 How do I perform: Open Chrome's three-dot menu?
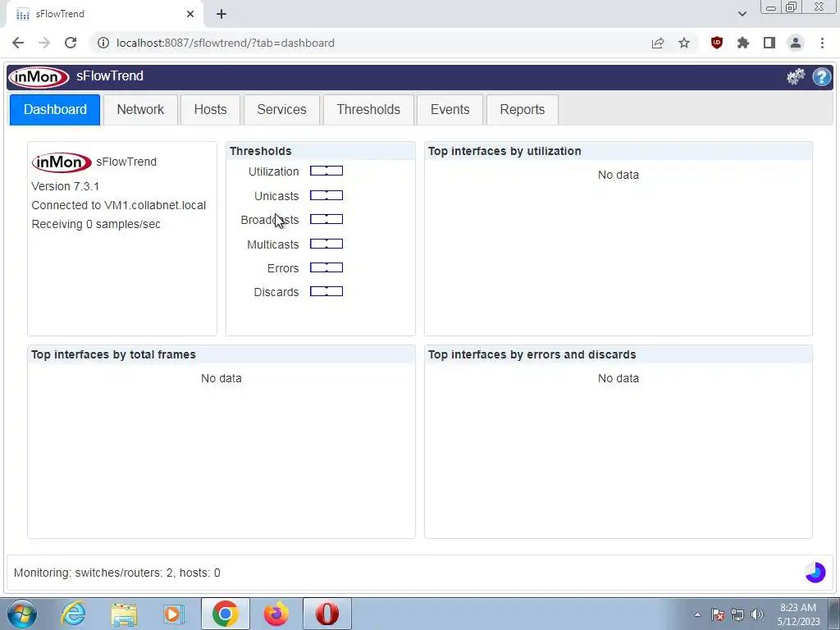tap(822, 43)
